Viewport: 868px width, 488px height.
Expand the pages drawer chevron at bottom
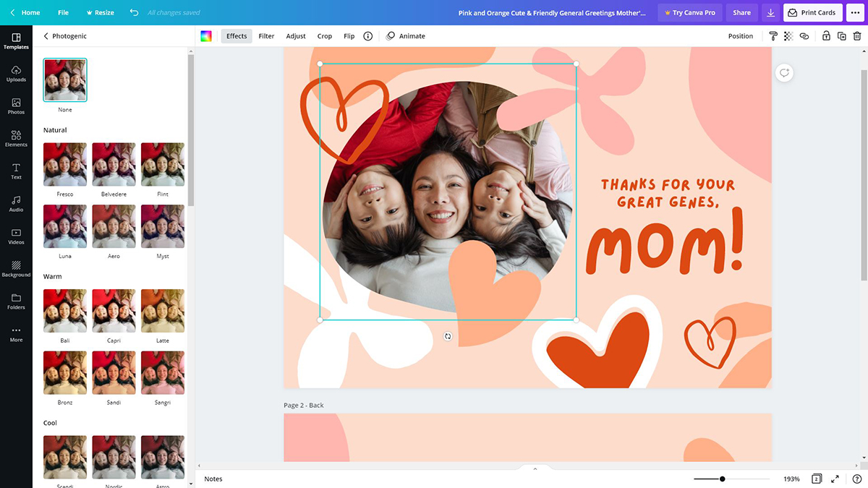[535, 468]
